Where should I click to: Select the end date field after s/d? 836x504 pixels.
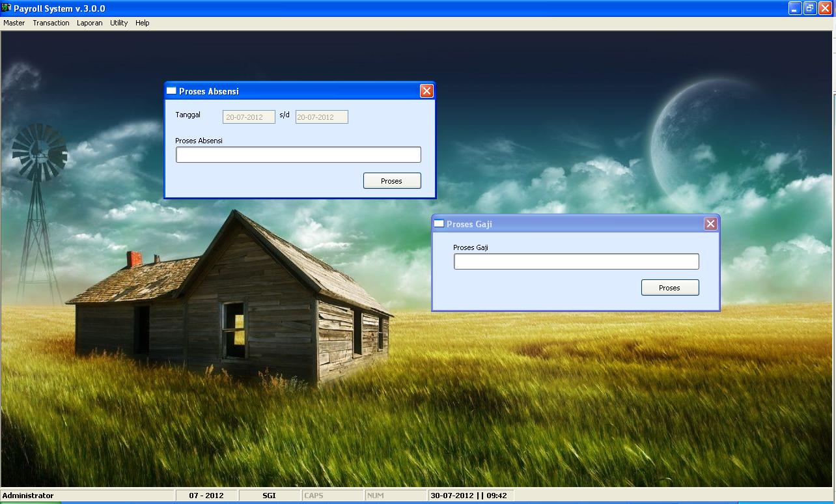pyautogui.click(x=322, y=117)
